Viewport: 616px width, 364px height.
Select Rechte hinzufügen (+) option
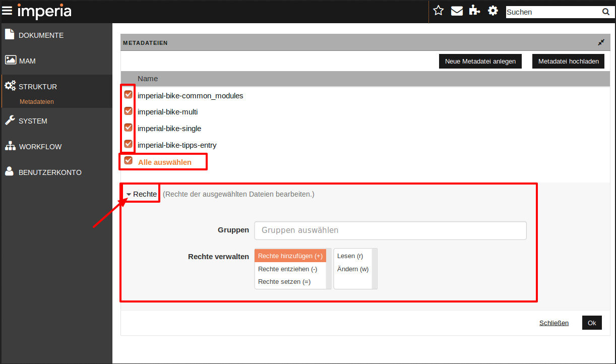[290, 256]
